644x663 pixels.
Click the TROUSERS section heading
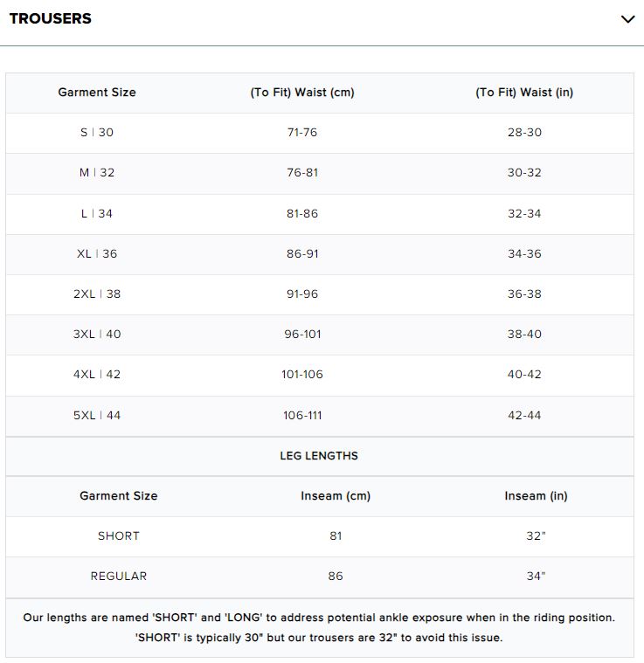tap(51, 18)
